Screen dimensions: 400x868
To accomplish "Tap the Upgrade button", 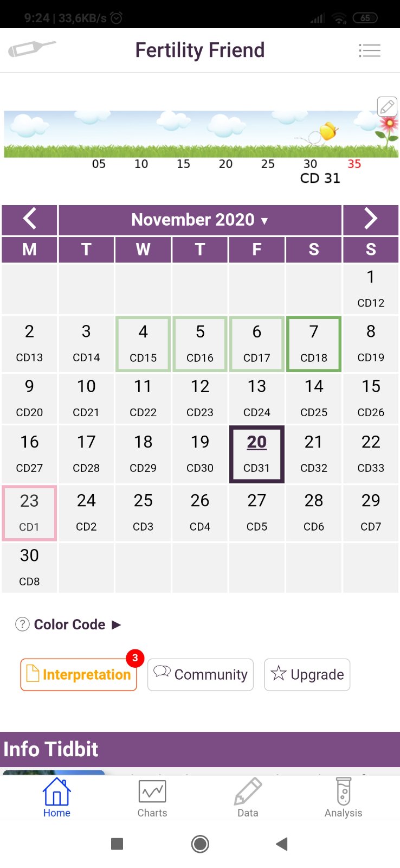I will coord(307,674).
